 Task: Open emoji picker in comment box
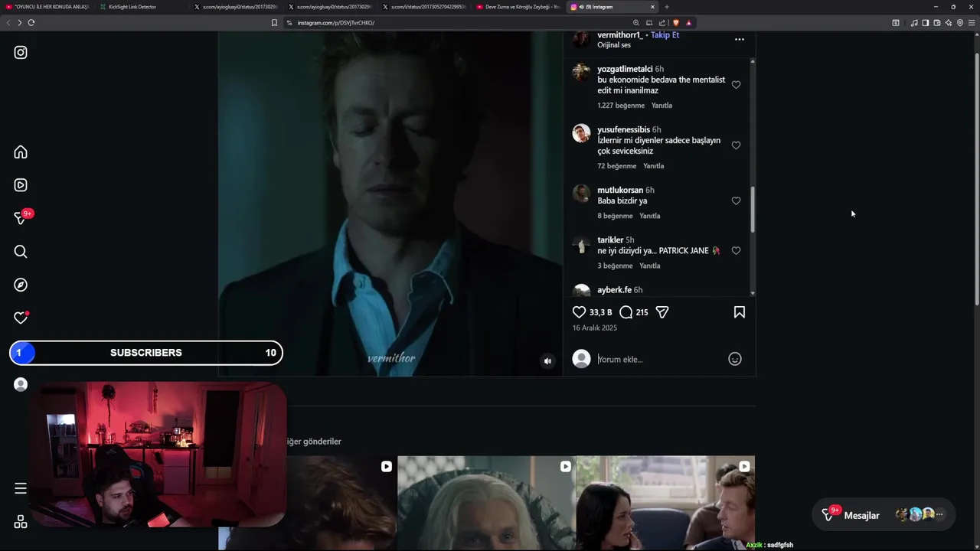tap(735, 359)
